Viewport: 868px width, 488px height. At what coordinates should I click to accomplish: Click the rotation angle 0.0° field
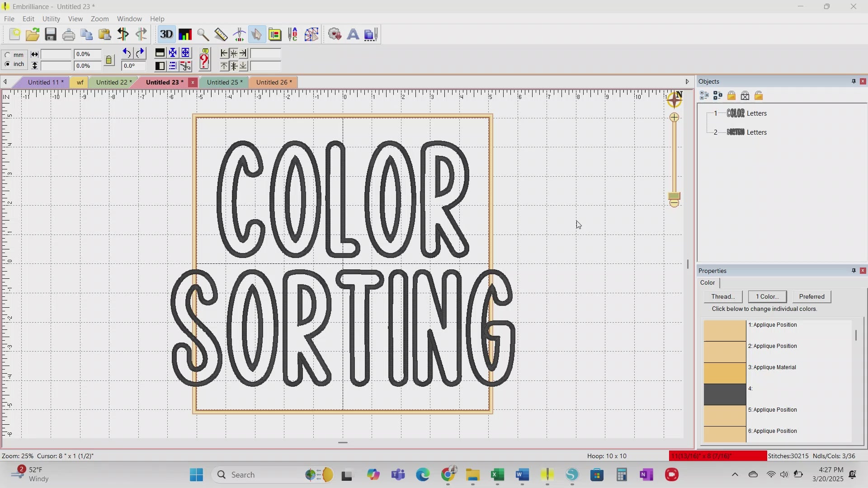point(134,66)
